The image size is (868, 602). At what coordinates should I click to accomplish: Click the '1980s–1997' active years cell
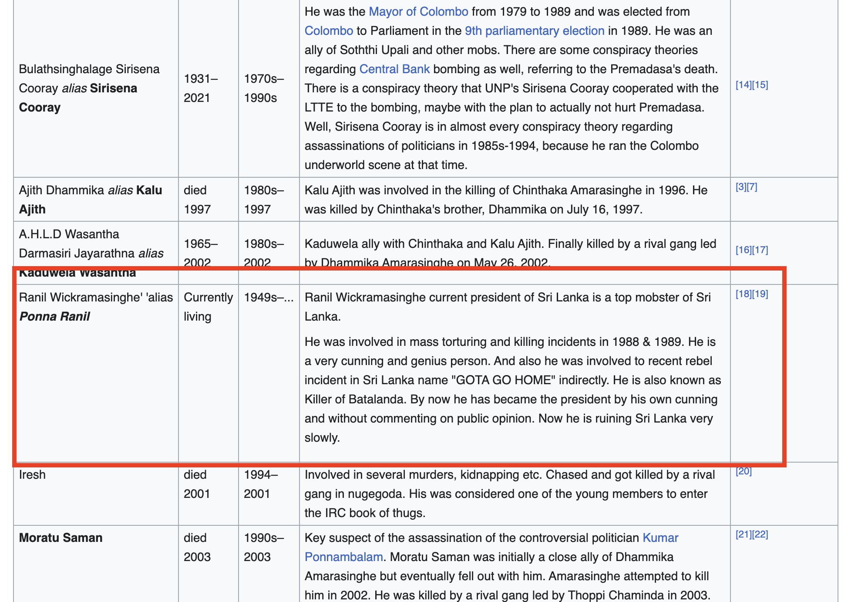(269, 200)
